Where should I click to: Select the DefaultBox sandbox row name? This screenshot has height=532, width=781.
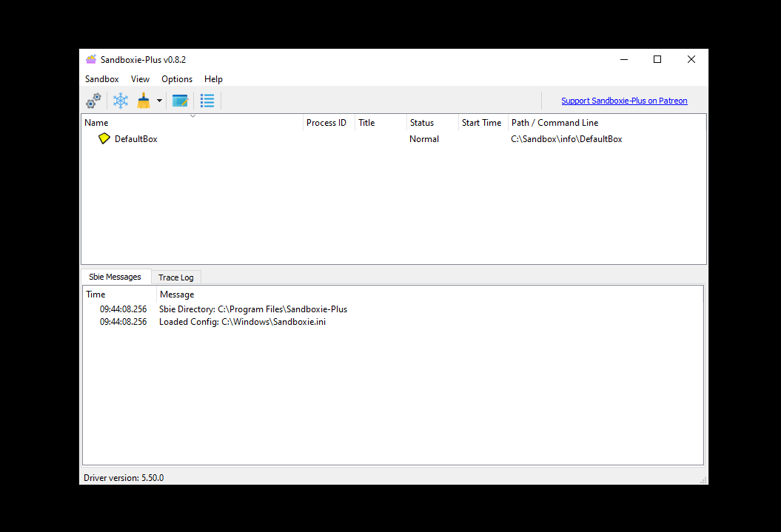(x=136, y=139)
